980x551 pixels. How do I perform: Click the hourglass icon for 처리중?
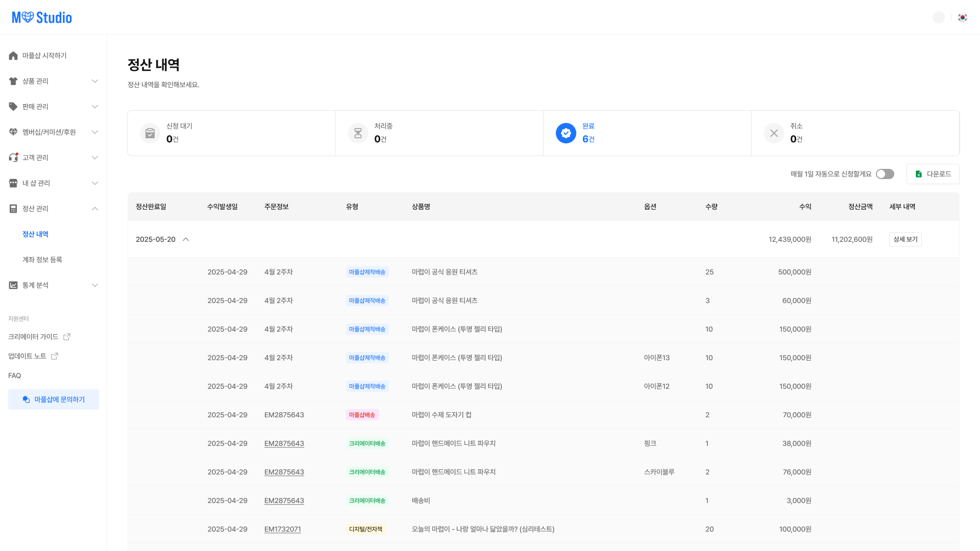[358, 133]
